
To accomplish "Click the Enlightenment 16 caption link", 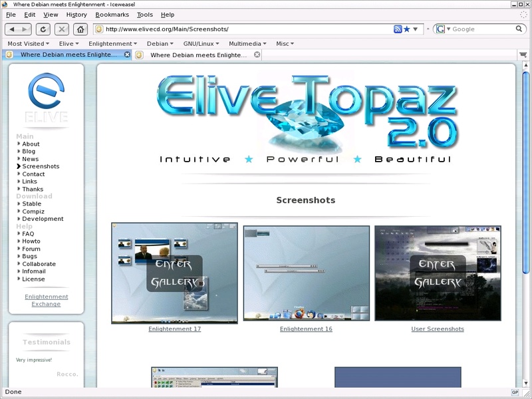I will click(x=306, y=329).
